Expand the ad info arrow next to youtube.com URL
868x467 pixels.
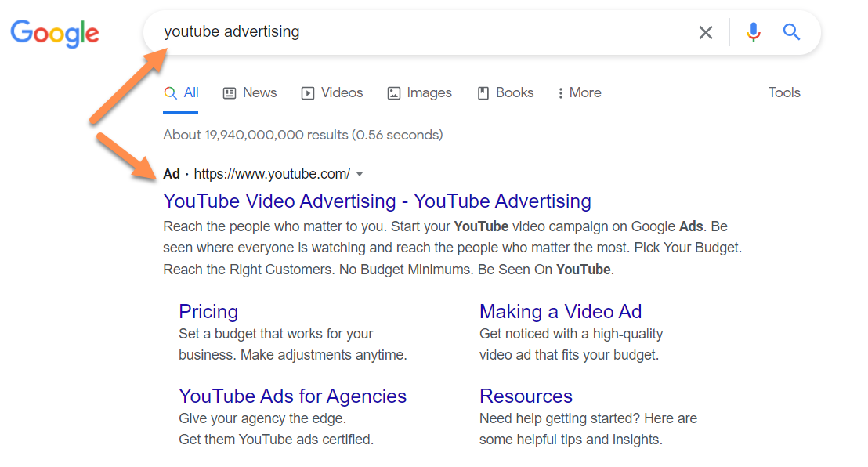pyautogui.click(x=360, y=174)
